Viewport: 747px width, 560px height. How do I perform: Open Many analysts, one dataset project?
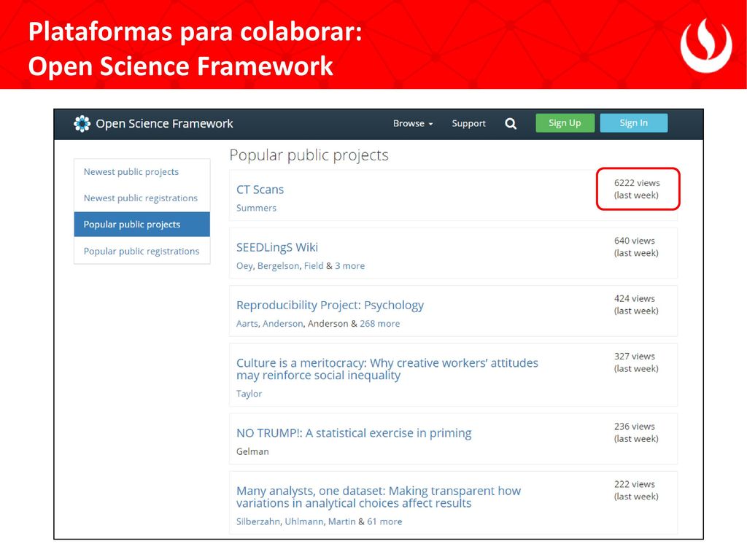[x=379, y=497]
